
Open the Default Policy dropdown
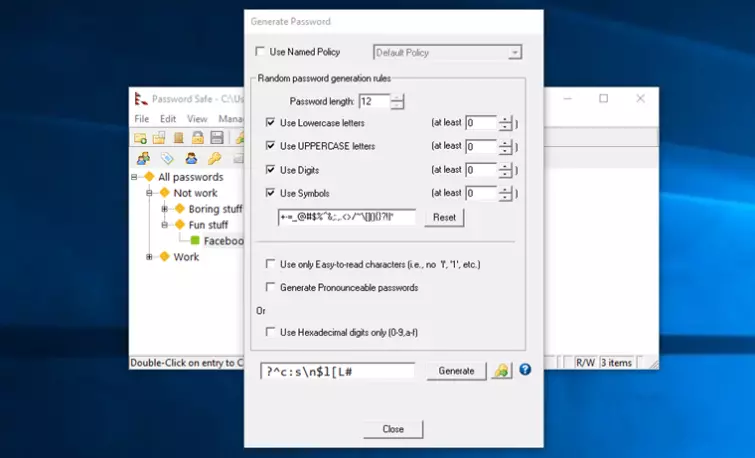pos(447,52)
